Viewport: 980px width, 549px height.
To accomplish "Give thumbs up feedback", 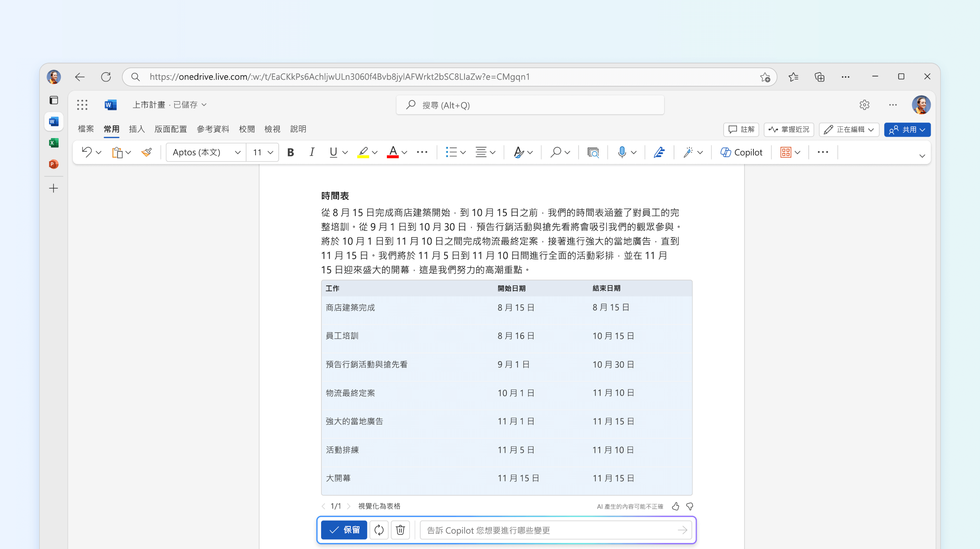I will [x=675, y=506].
